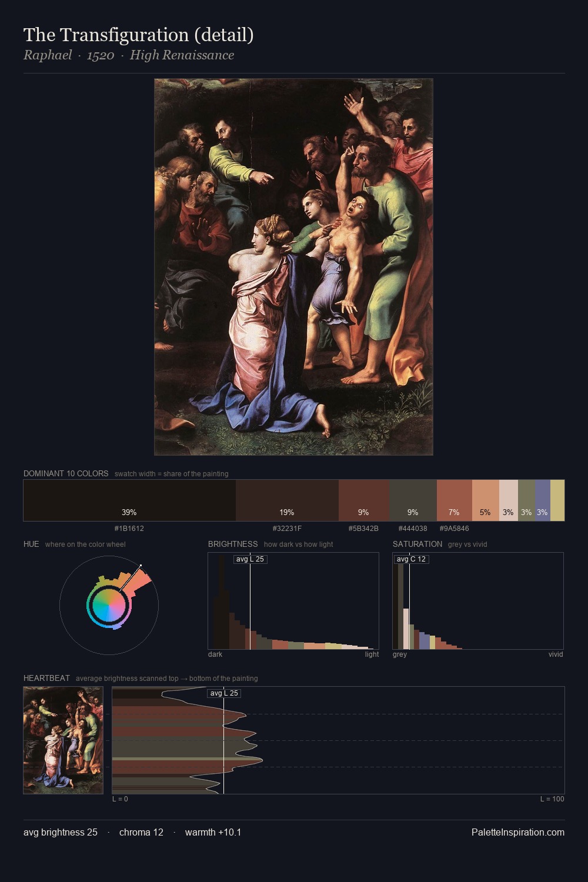Click the "grey" axis label
This screenshot has width=588, height=882.
point(400,654)
